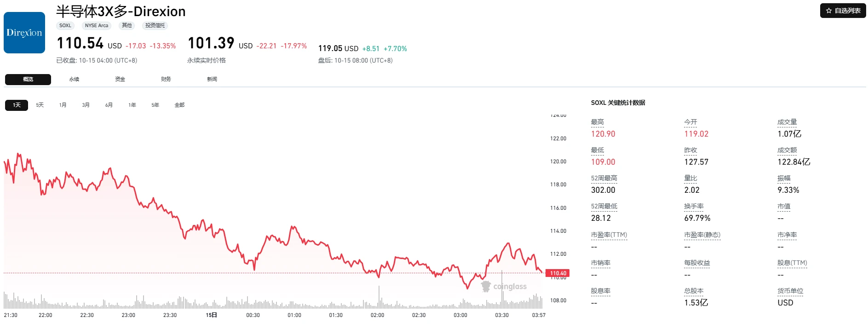Viewport: 868px width, 328px height.
Task: Click the 投资信托 category tag
Action: tap(155, 25)
